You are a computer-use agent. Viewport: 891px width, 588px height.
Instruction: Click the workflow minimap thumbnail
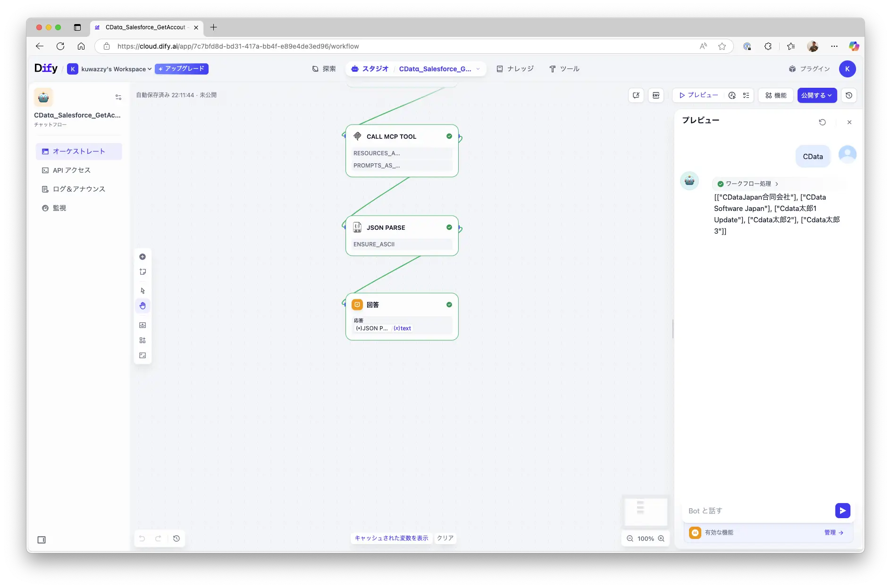646,512
